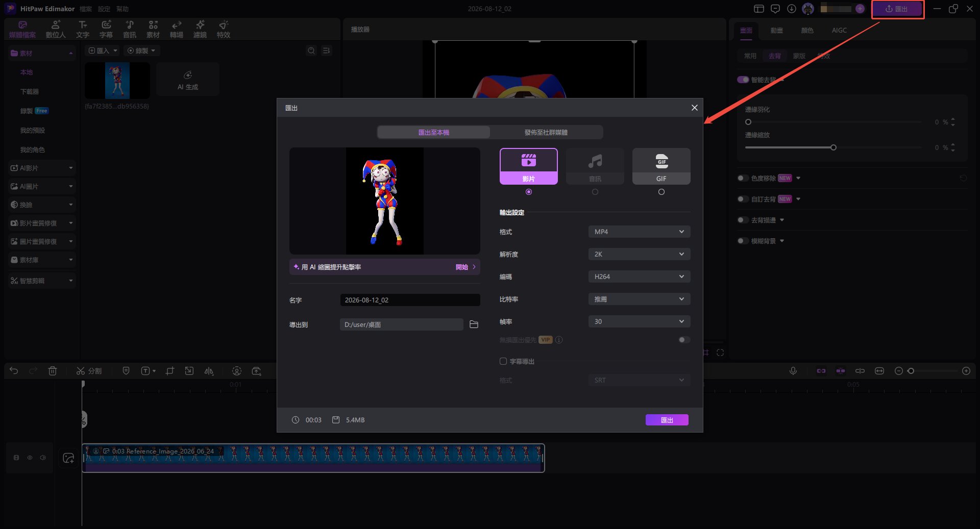The image size is (980, 529).
Task: Click the purple 匯出 button in the dialog
Action: click(x=667, y=420)
